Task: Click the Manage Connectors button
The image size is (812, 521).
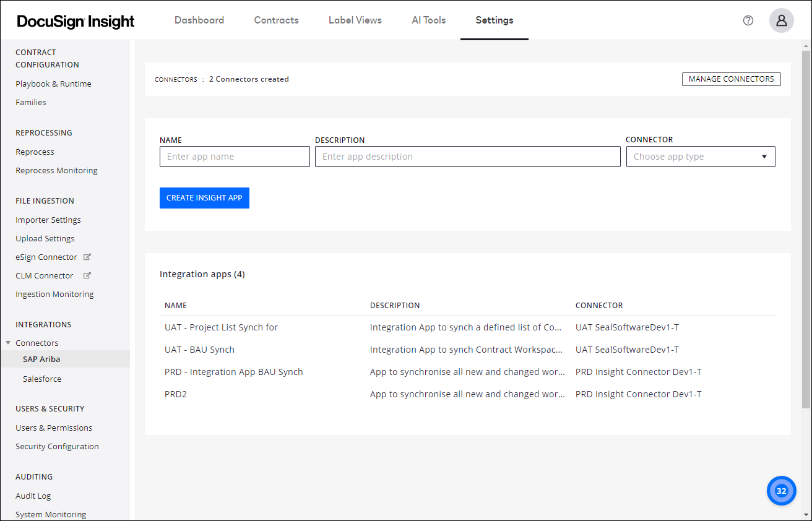Action: pyautogui.click(x=732, y=79)
